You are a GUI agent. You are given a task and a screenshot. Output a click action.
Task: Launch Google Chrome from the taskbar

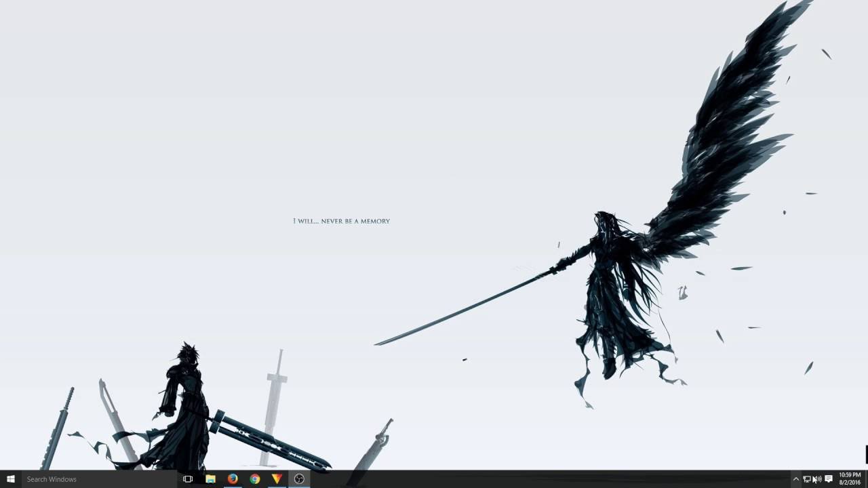coord(255,479)
